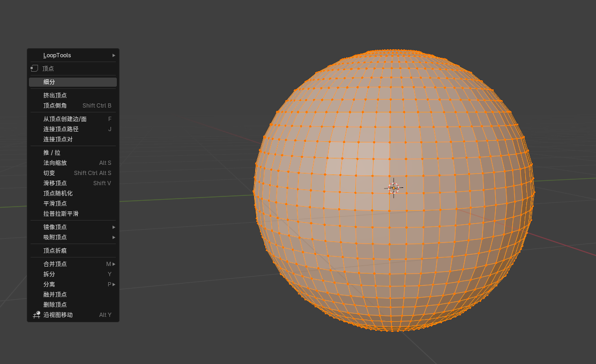Open the 合并顶点 submenu
Viewport: 596px width, 364px height.
(73, 264)
